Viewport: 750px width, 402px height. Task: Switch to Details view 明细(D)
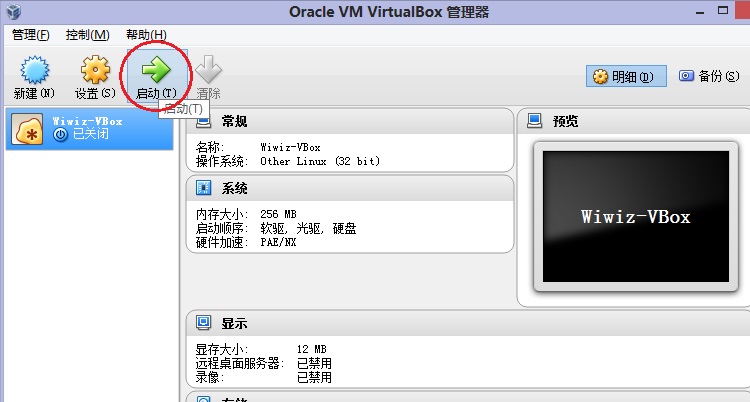coord(626,76)
